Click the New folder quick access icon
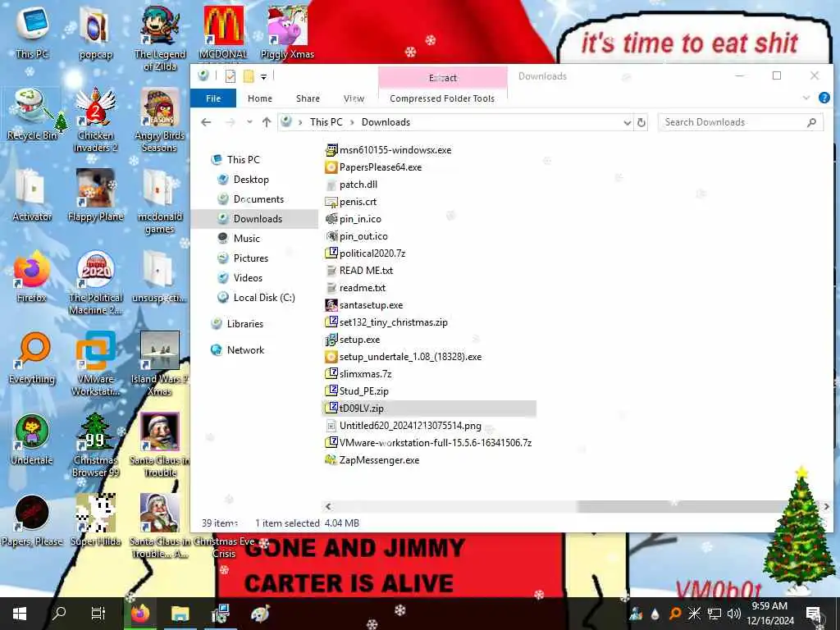This screenshot has width=840, height=630. 249,76
